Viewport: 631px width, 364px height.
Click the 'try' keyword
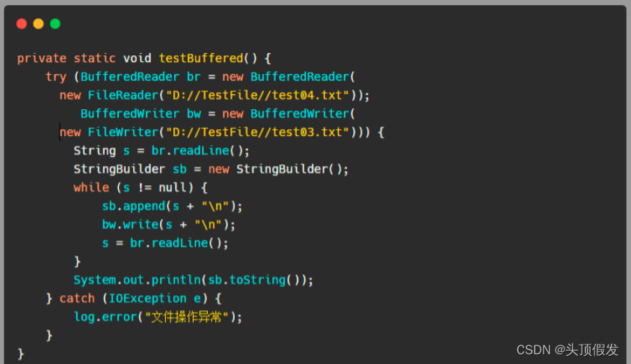click(x=56, y=77)
